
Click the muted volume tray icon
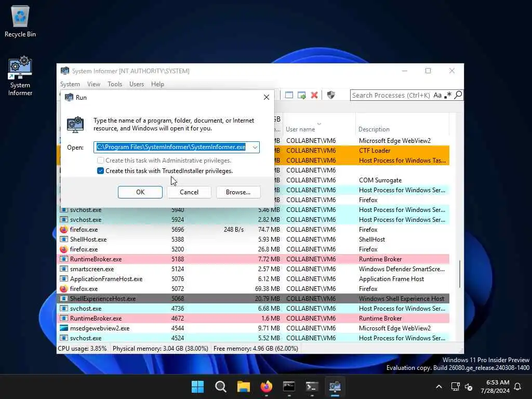point(469,387)
